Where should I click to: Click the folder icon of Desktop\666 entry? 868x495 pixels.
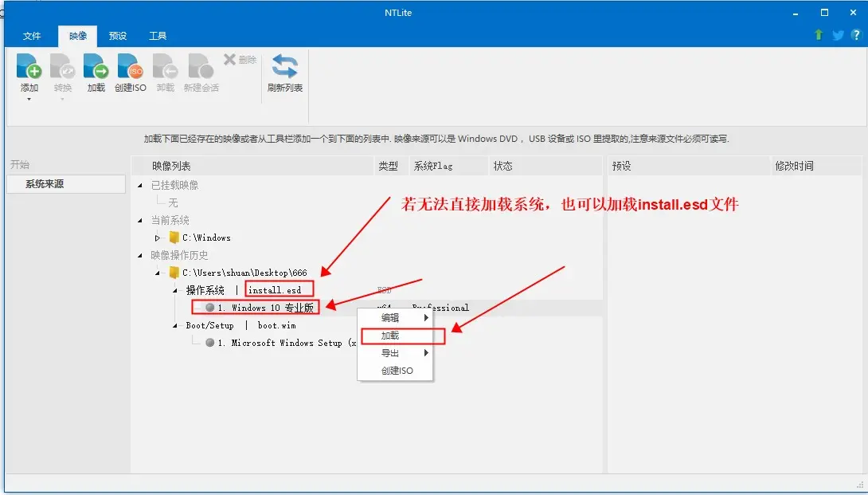(x=174, y=272)
